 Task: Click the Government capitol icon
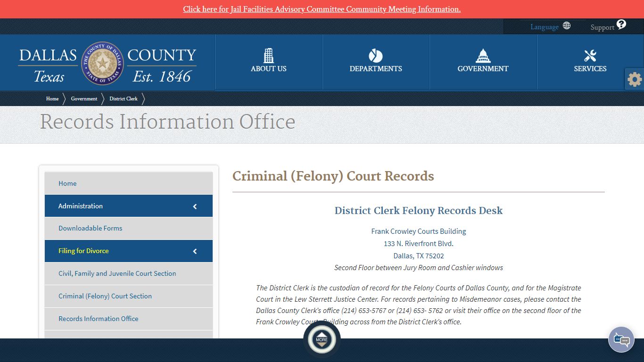(x=483, y=56)
